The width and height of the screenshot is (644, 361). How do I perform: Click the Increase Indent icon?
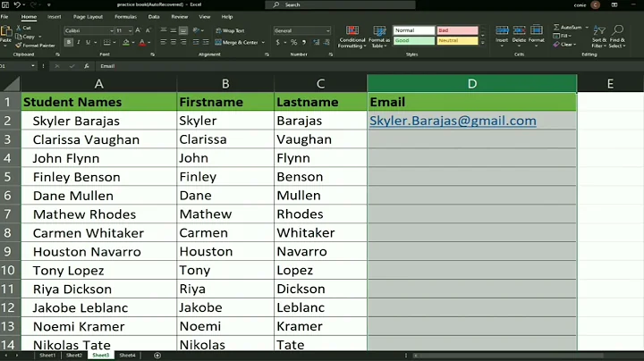(206, 42)
